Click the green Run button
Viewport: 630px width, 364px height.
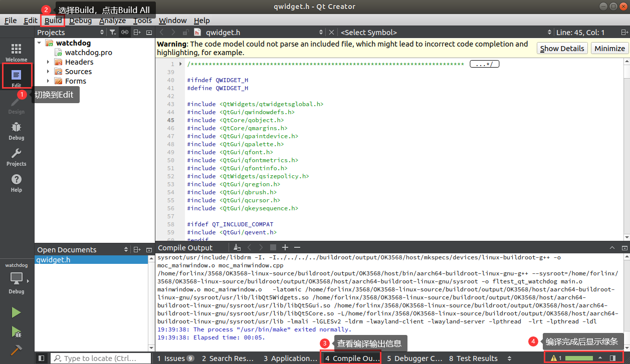tap(17, 312)
